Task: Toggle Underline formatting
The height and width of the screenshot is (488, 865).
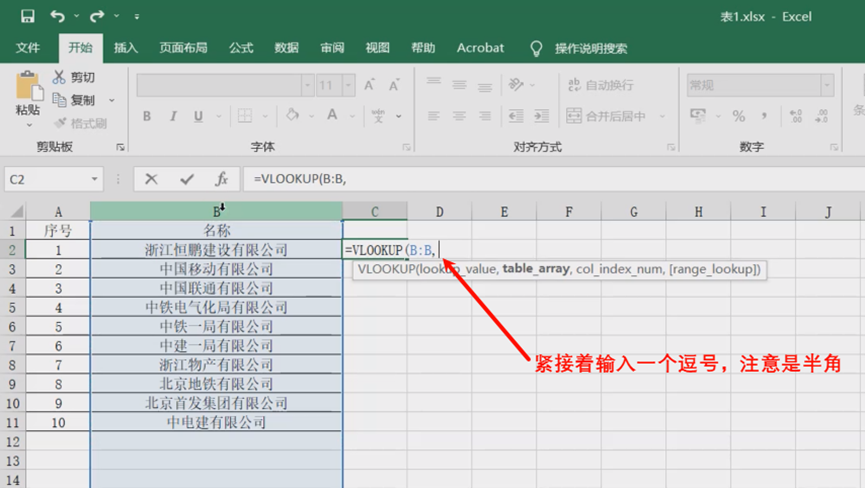Action: coord(198,116)
